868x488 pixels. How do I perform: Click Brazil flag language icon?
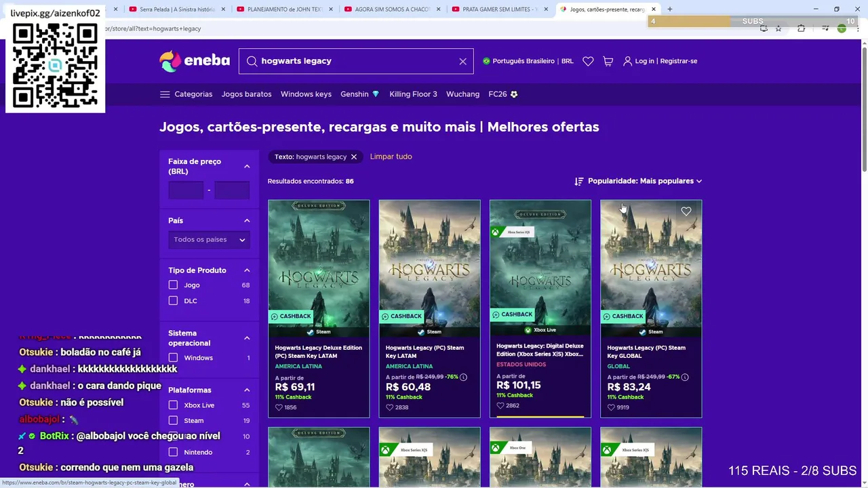[486, 61]
